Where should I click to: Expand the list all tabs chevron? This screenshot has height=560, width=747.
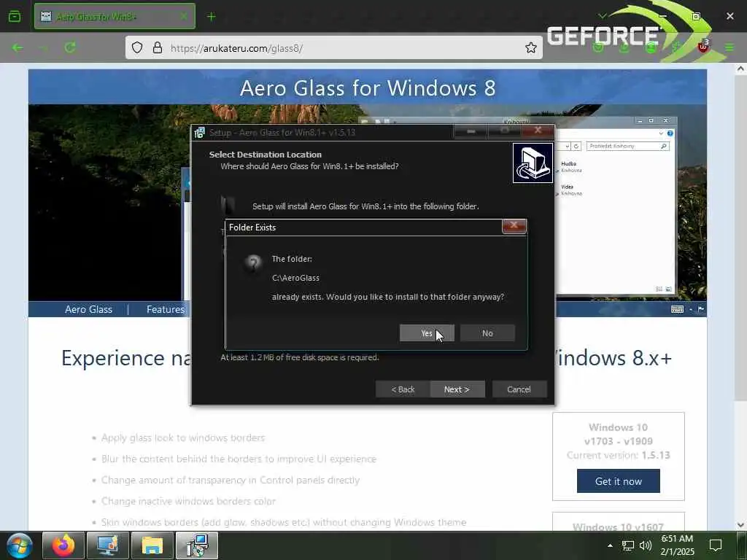point(602,16)
